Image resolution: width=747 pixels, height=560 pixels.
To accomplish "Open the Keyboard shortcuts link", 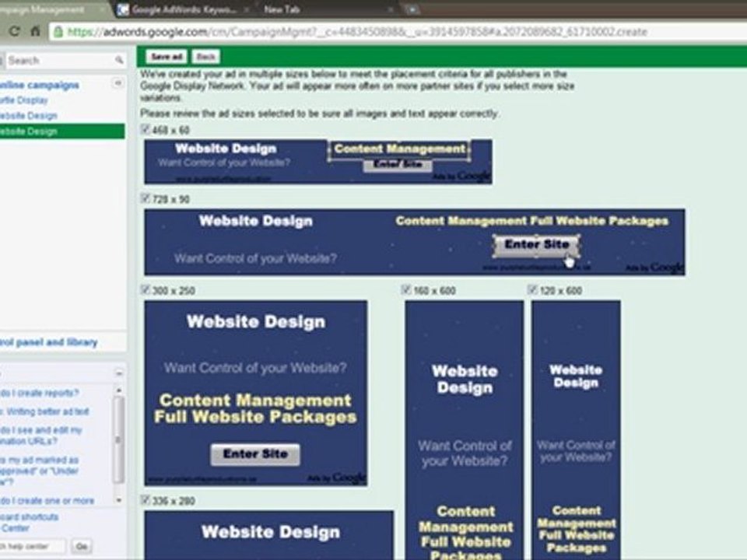I will pos(30,517).
